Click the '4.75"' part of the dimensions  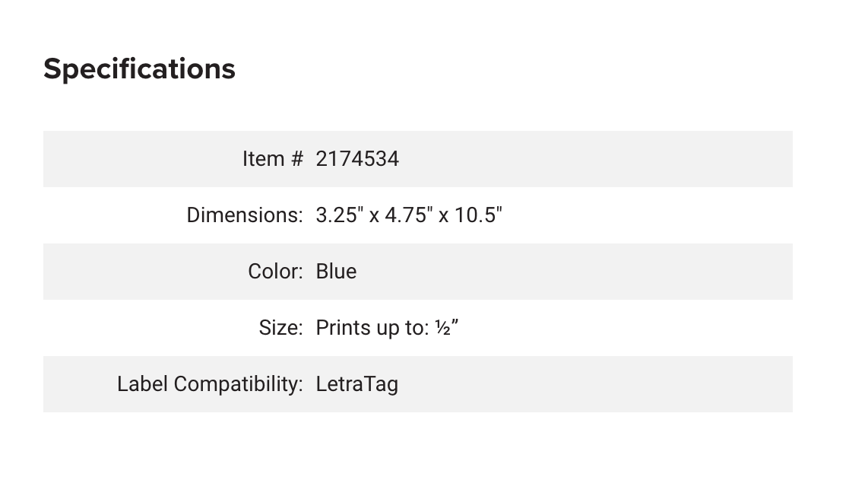[408, 215]
